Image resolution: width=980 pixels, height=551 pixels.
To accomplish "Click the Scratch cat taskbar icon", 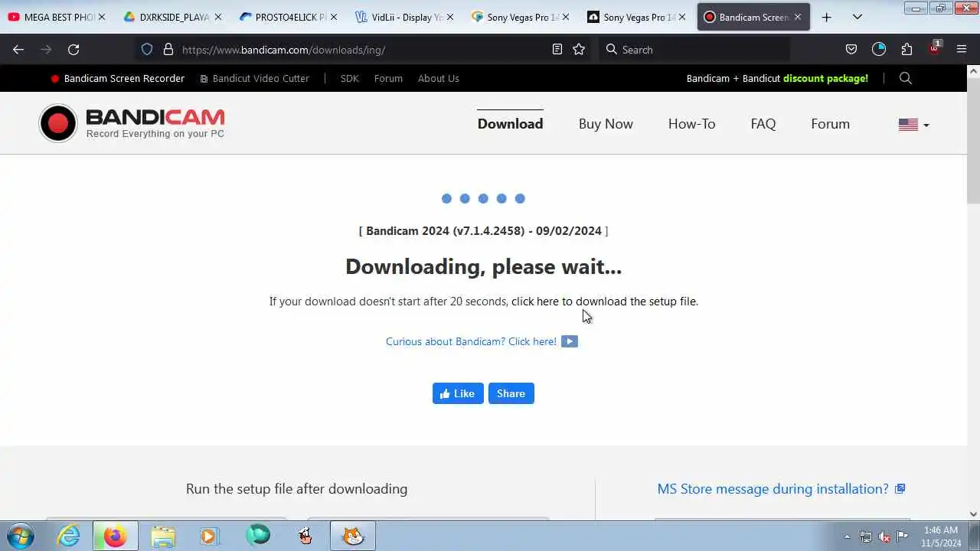I will point(353,536).
